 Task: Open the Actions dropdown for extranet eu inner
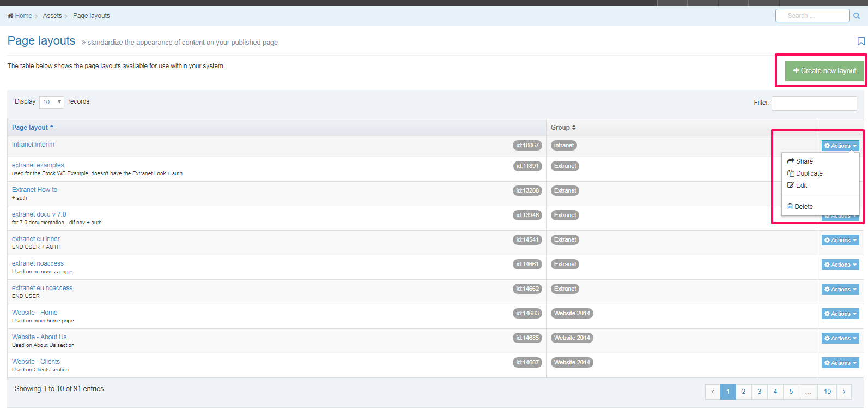(x=840, y=240)
